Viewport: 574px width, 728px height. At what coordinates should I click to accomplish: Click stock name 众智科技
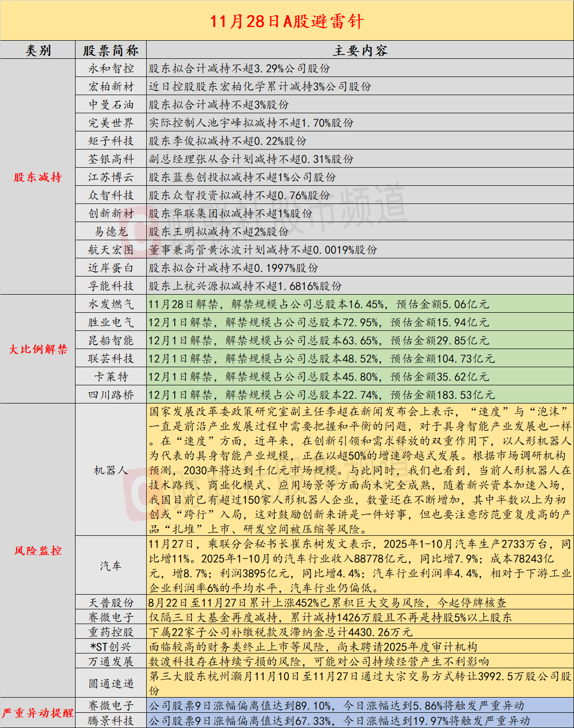[x=111, y=196]
